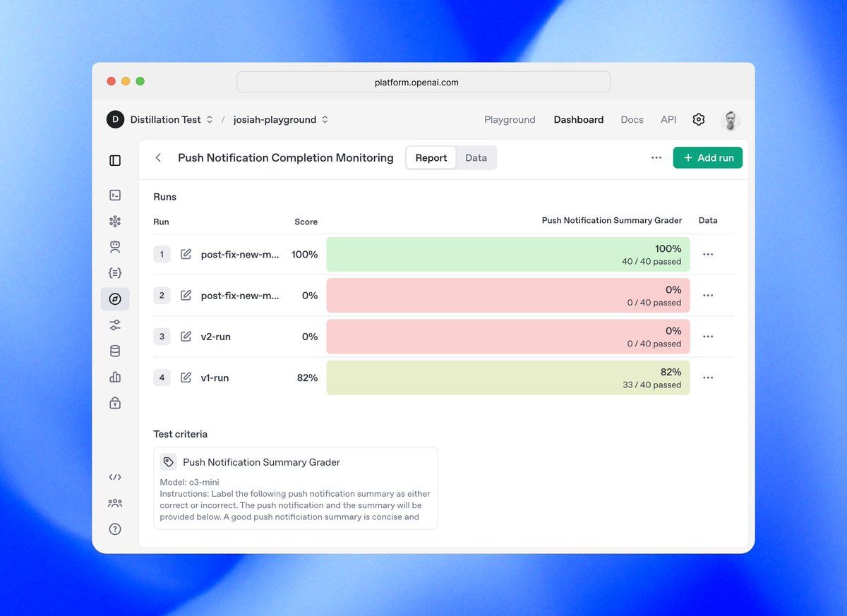Open the terminal prompt sidebar icon
847x616 pixels.
click(115, 195)
